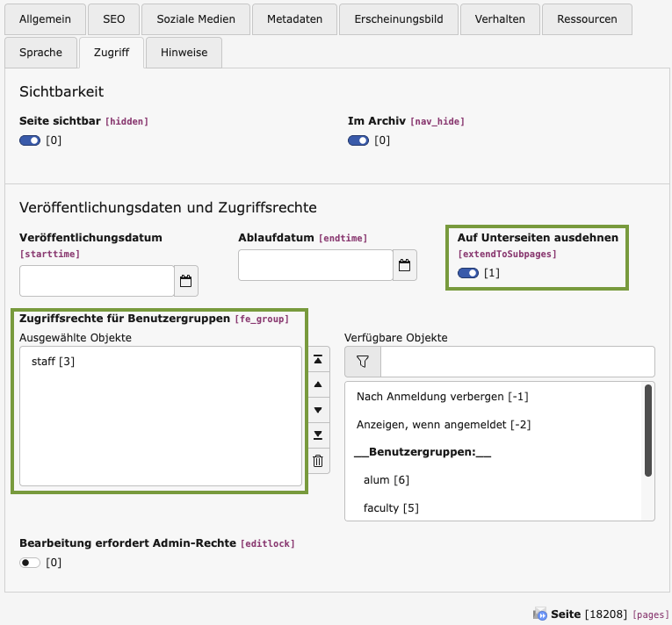Screen dimensions: 672x625
Task: Select staff [3] in Ausgewählte Objekte
Action: [x=53, y=362]
